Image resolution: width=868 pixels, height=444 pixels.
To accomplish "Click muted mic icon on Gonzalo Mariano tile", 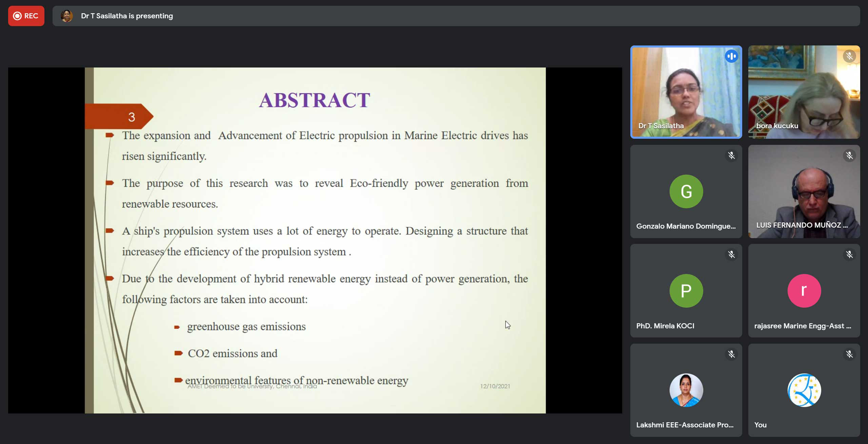I will pos(731,156).
